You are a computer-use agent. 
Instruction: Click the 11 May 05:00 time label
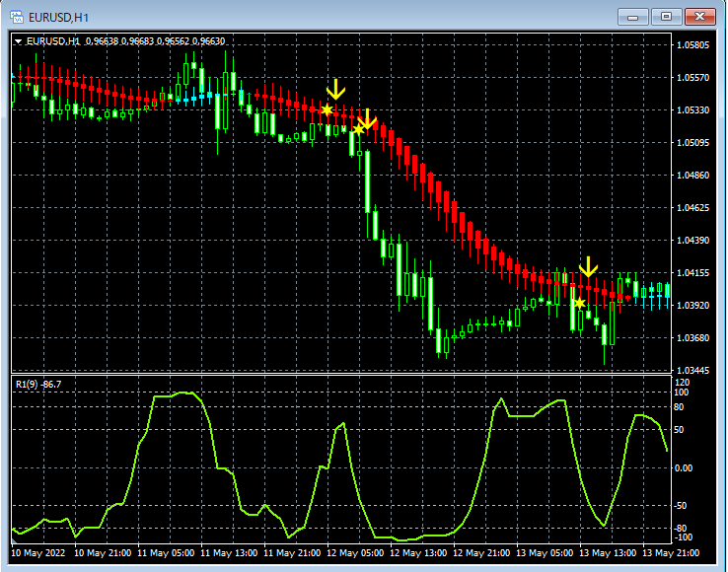(166, 553)
